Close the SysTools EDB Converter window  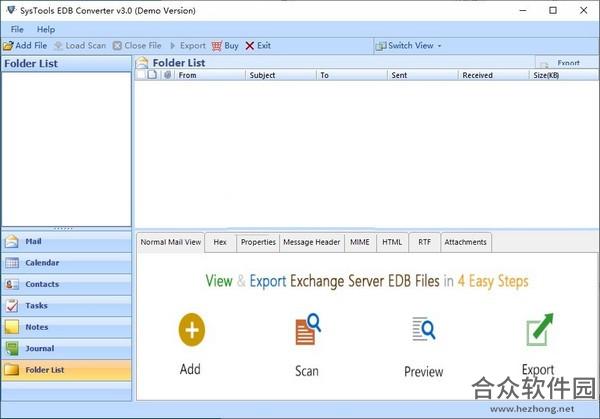tap(584, 10)
